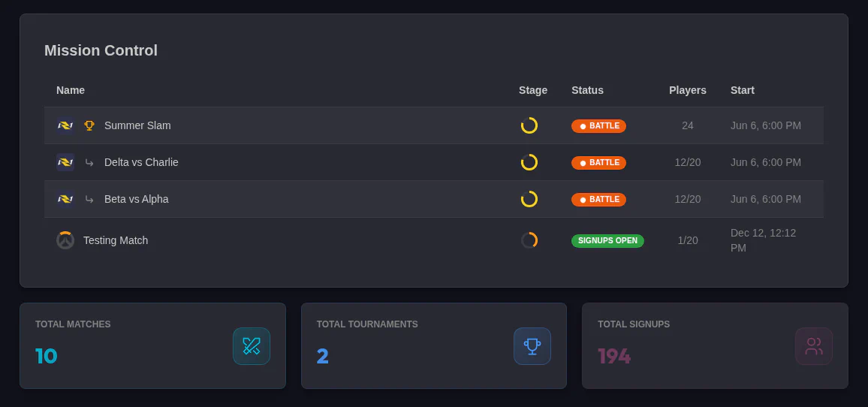Viewport: 868px width, 407px height.
Task: Click the game logo in Delta vs Charlie row
Action: click(x=65, y=162)
